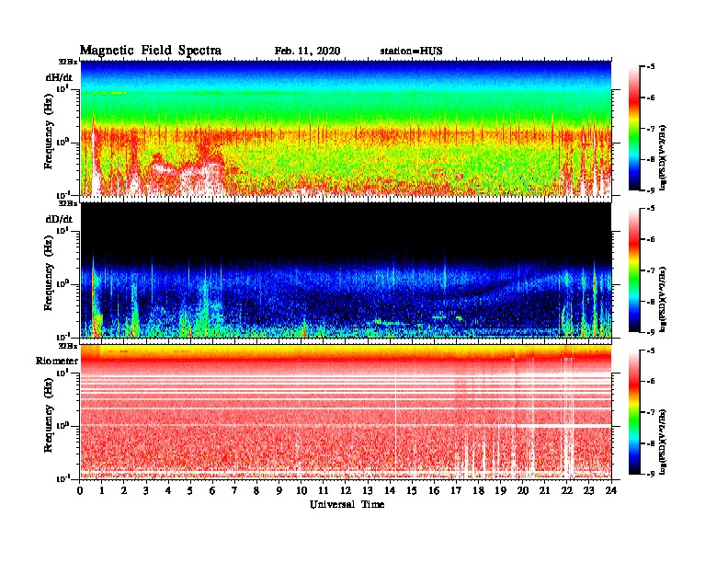Click hour tick "15" on Universal Time axis

coord(412,491)
